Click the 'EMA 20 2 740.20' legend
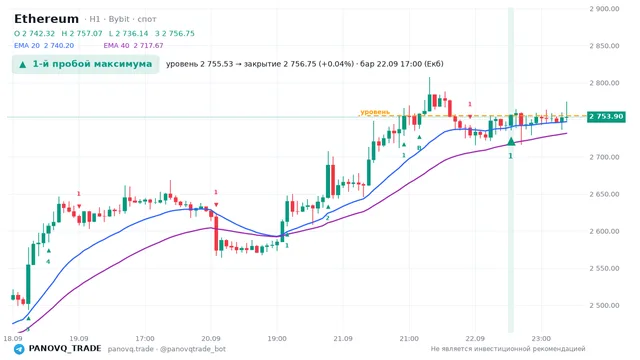The height and width of the screenshot is (360, 640). tap(44, 45)
